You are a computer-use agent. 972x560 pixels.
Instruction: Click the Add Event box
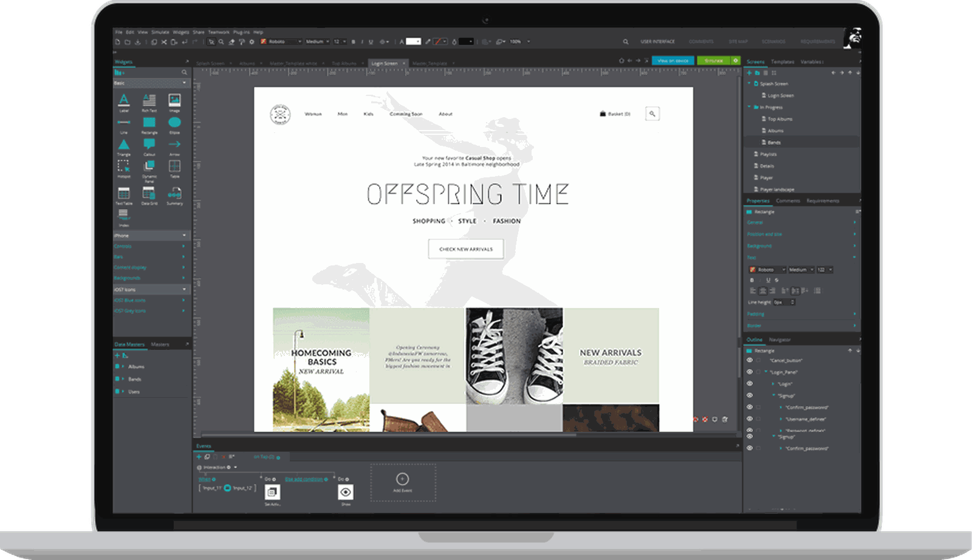pos(403,483)
